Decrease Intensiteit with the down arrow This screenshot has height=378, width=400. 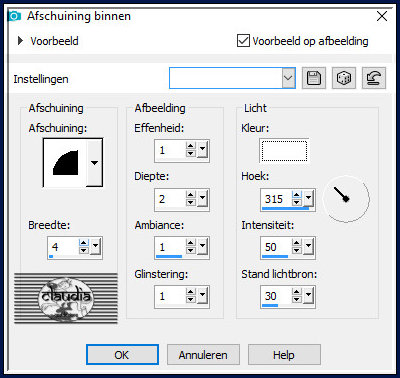[297, 251]
